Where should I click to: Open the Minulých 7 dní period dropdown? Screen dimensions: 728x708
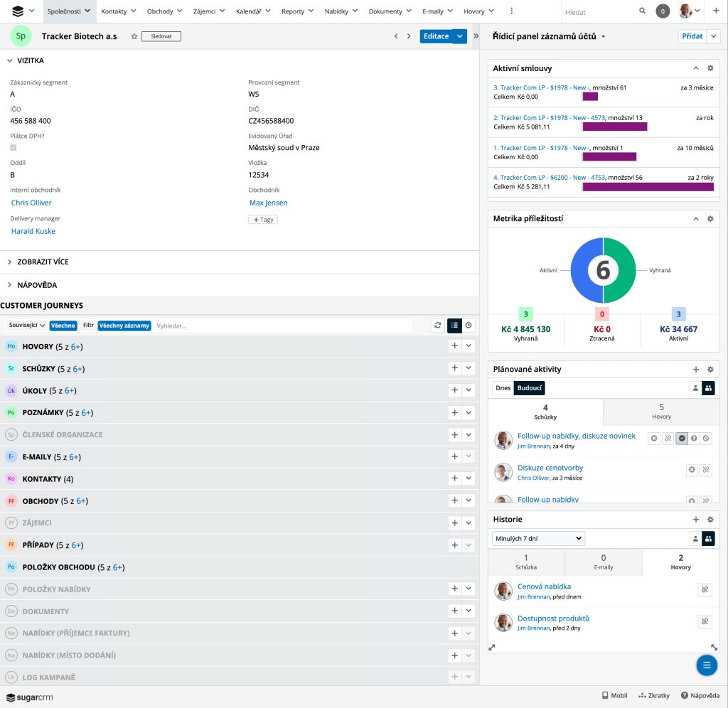[538, 539]
